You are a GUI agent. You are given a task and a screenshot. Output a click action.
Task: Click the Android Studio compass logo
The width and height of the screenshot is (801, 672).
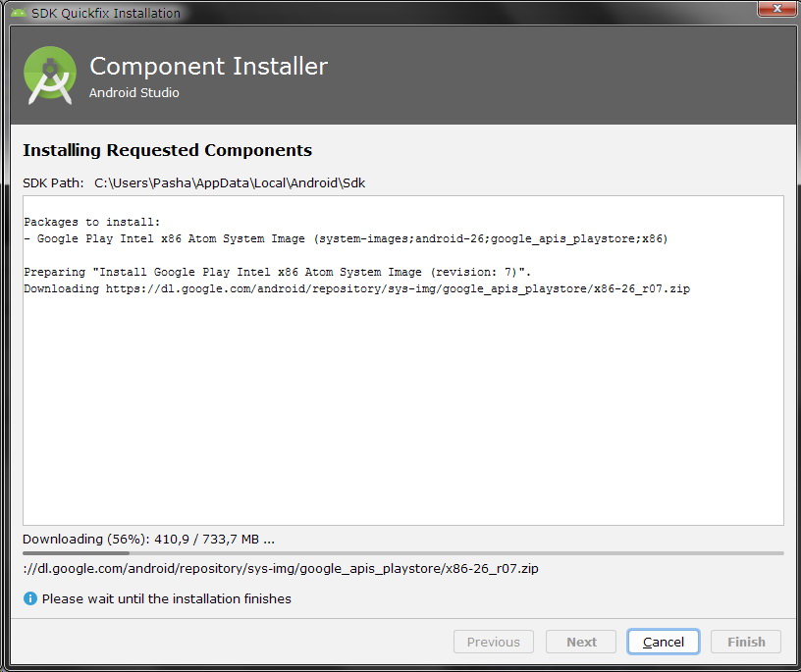click(x=50, y=76)
